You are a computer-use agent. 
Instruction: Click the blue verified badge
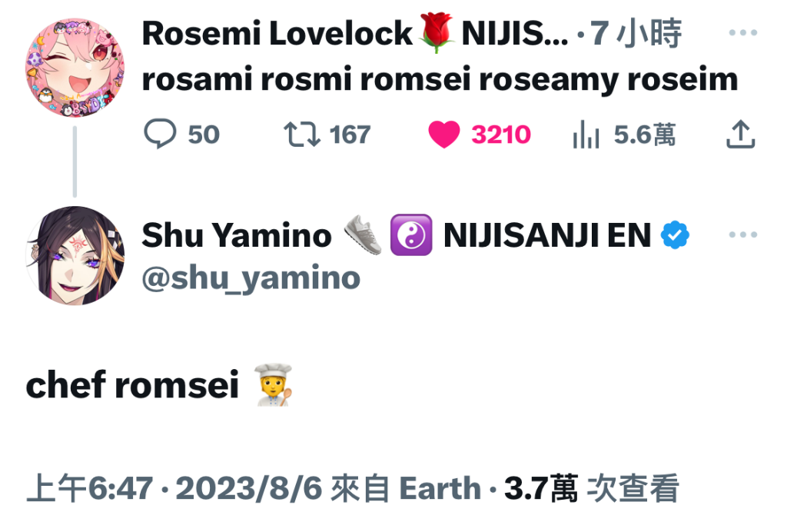(x=675, y=235)
